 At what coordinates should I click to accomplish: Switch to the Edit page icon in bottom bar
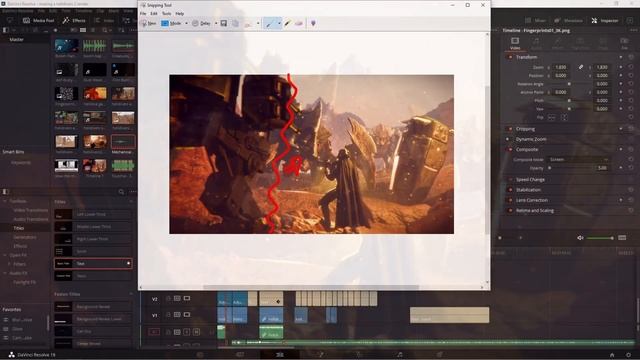click(280, 355)
